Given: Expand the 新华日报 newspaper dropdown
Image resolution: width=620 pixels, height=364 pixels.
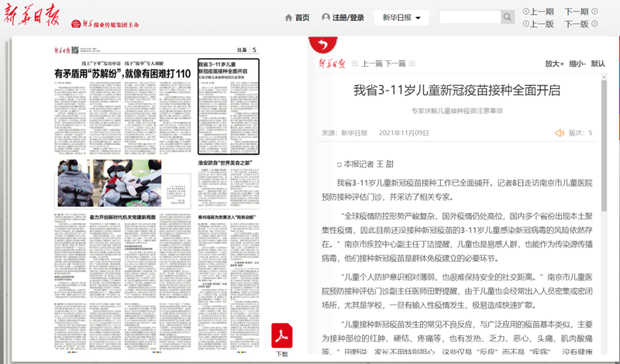Looking at the screenshot, I should pyautogui.click(x=401, y=17).
